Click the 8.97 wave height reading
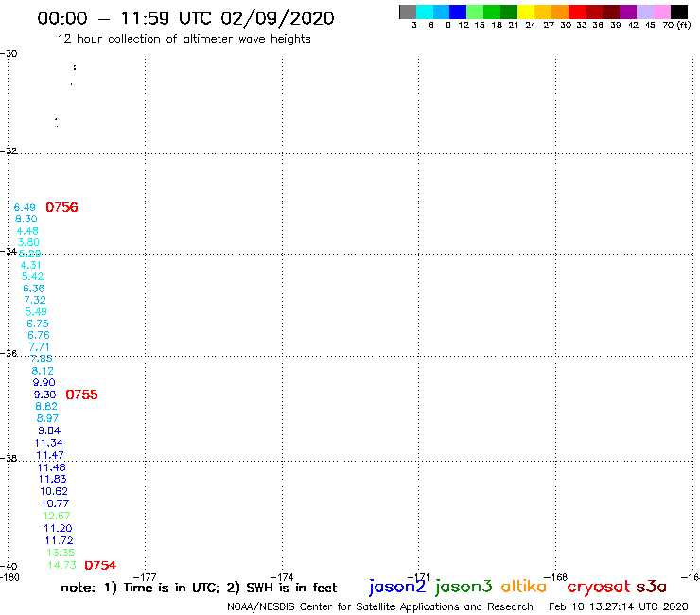Image resolution: width=700 pixels, height=615 pixels. click(47, 418)
